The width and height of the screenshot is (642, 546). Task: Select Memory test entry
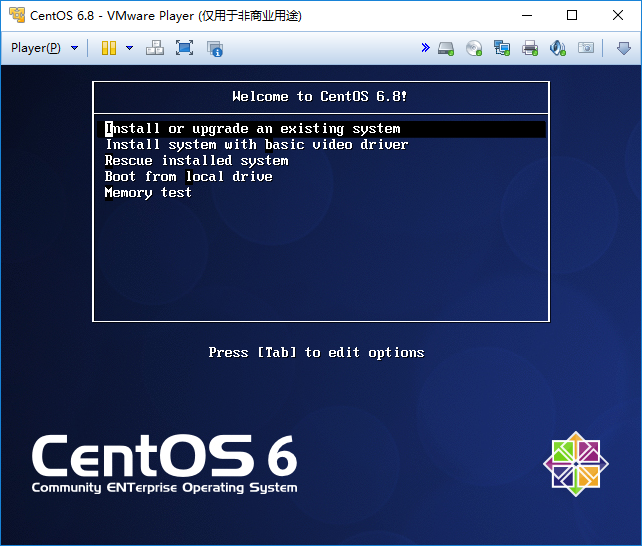click(148, 192)
